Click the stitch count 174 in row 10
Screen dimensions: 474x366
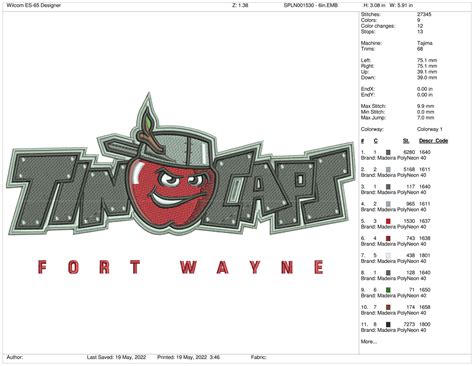tap(410, 307)
